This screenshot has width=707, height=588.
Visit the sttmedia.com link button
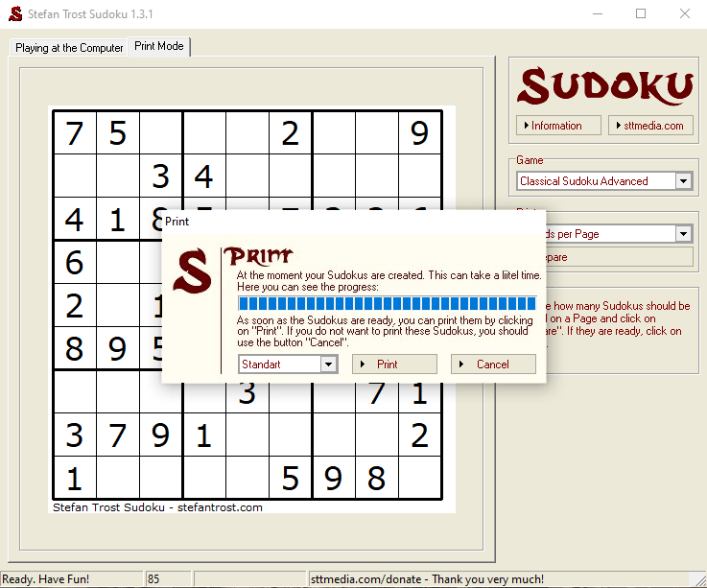(650, 126)
